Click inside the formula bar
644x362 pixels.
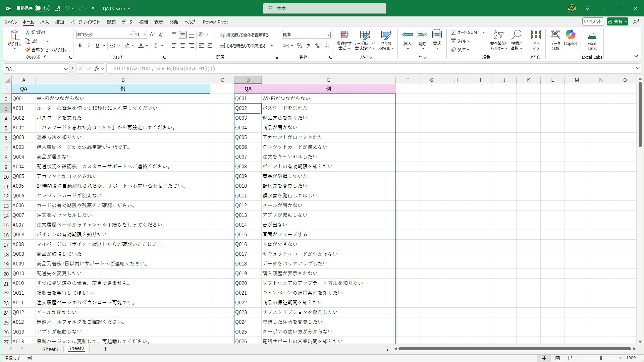point(235,68)
